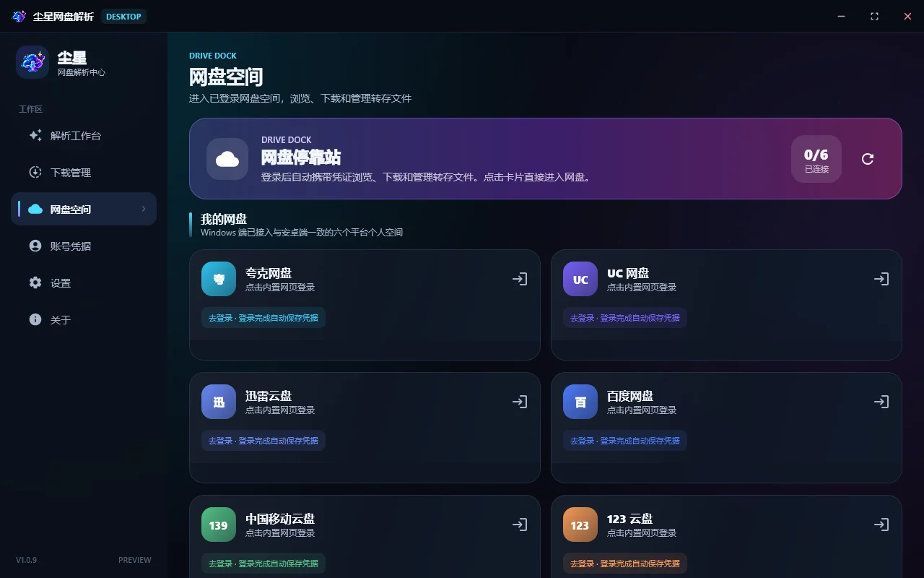This screenshot has height=578, width=924.
Task: Expand the chevron beside 网盘空间
Action: [144, 209]
